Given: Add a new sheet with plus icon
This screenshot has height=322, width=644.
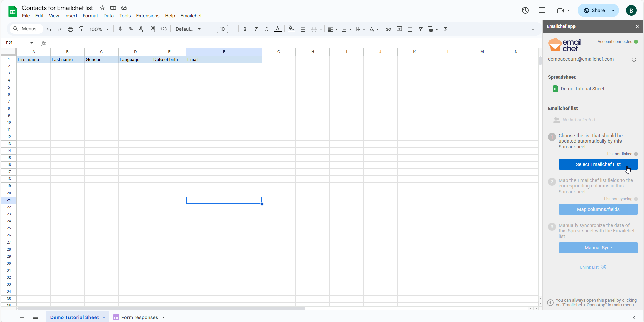Looking at the screenshot, I should tap(22, 317).
